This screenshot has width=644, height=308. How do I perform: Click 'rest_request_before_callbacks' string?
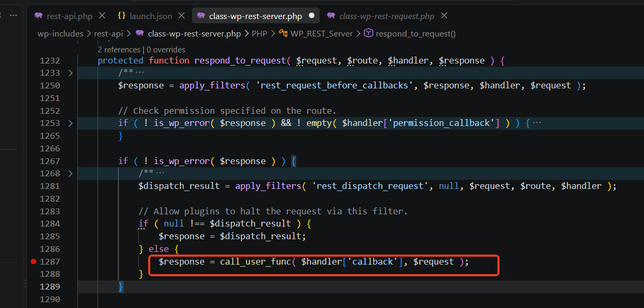coord(334,85)
